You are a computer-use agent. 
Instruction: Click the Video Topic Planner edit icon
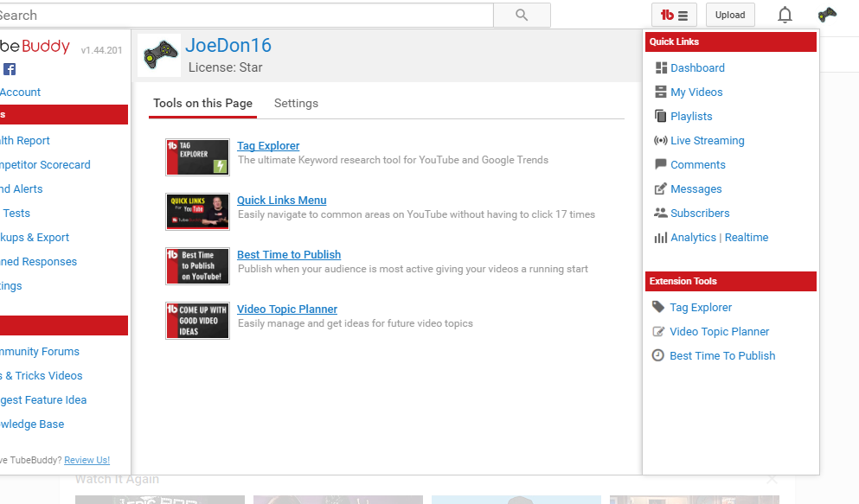click(658, 331)
